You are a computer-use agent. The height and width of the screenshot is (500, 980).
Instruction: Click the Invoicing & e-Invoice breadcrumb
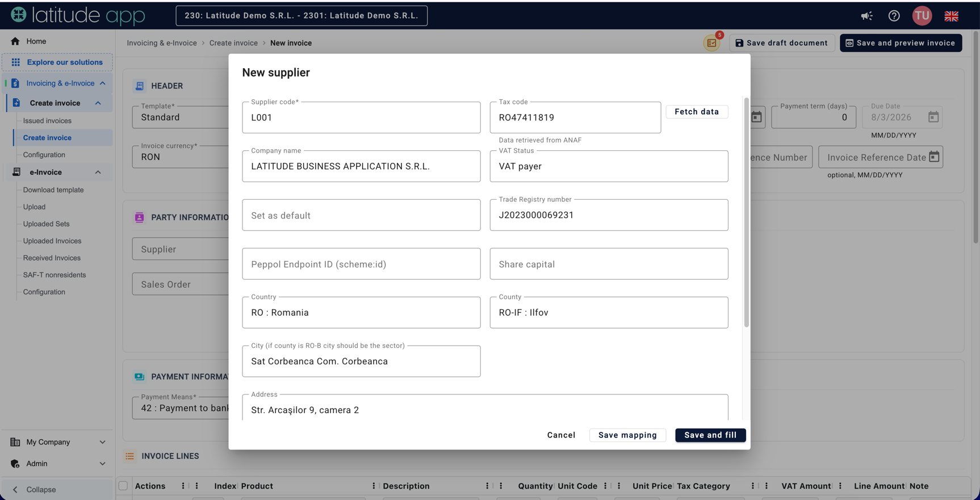(x=162, y=43)
